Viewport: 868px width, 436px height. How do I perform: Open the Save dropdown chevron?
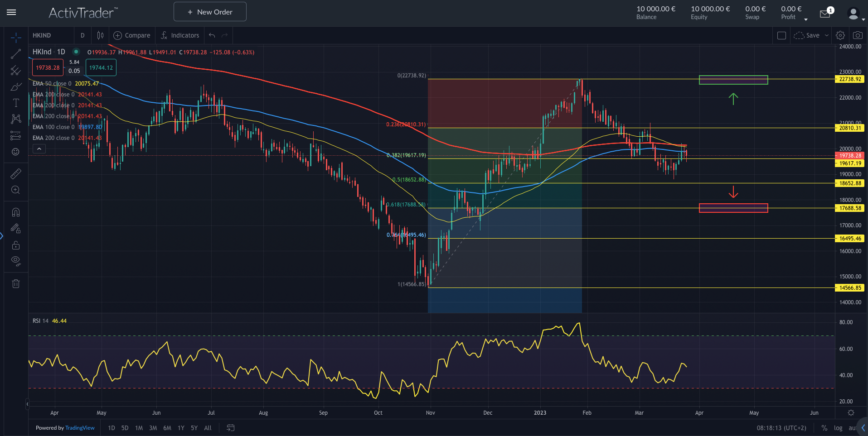pyautogui.click(x=826, y=35)
